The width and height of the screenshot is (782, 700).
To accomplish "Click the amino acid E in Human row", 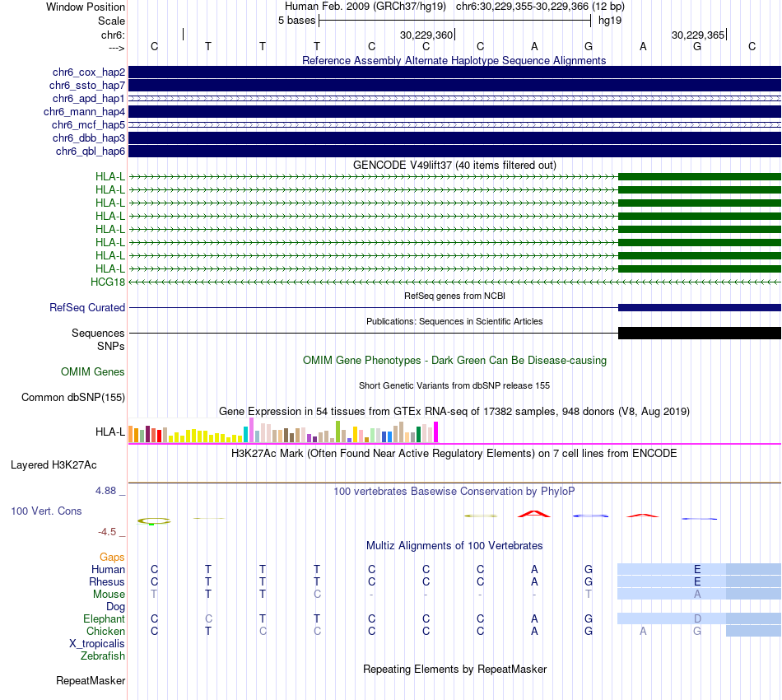I will click(697, 569).
